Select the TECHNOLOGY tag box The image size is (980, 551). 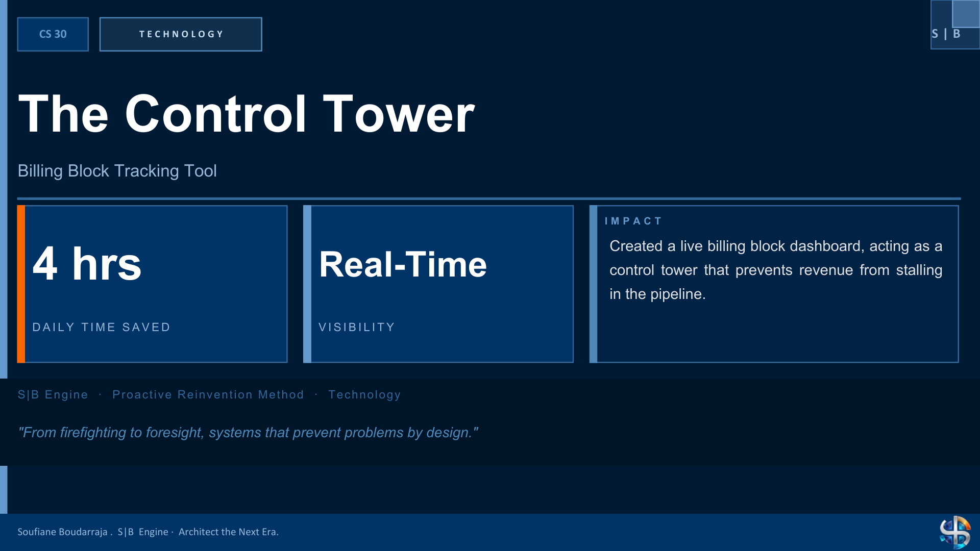(181, 34)
